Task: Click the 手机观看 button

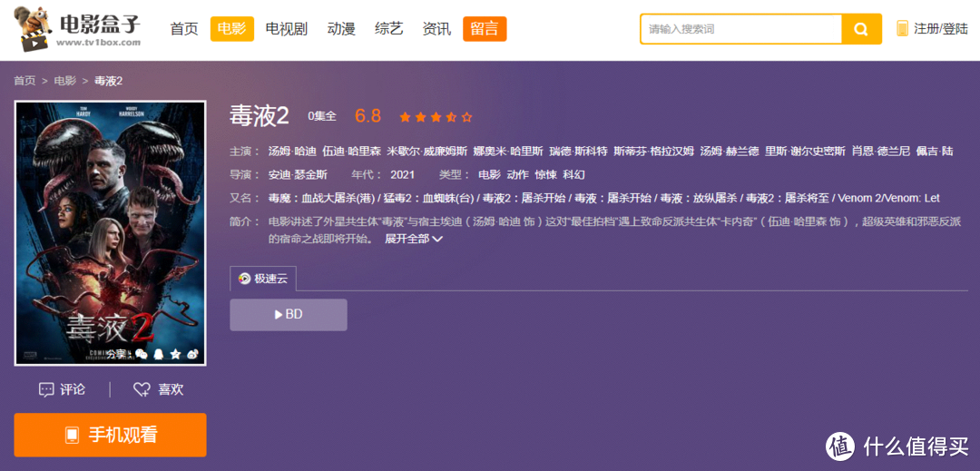Action: tap(110, 435)
